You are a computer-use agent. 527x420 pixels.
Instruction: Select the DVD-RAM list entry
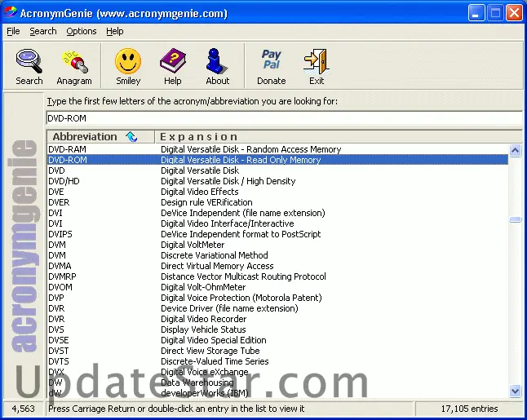(x=68, y=149)
